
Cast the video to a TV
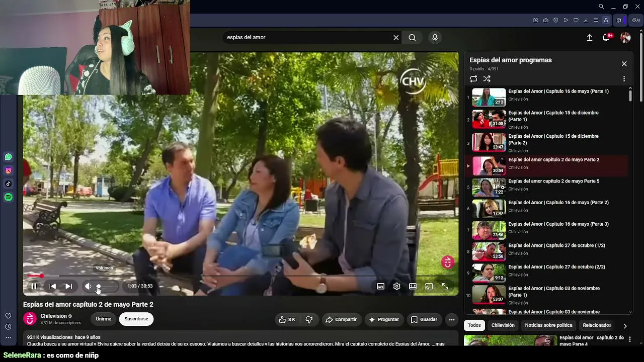coord(429,286)
